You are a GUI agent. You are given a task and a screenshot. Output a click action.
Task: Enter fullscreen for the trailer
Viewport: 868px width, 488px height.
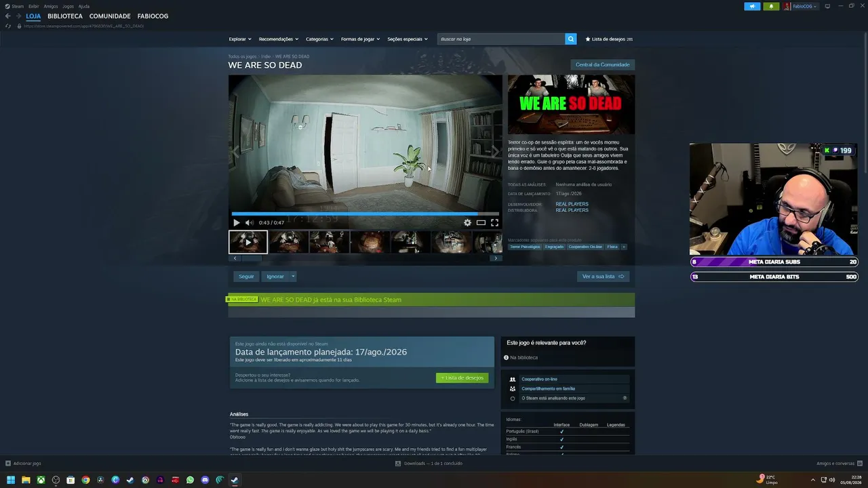point(494,222)
